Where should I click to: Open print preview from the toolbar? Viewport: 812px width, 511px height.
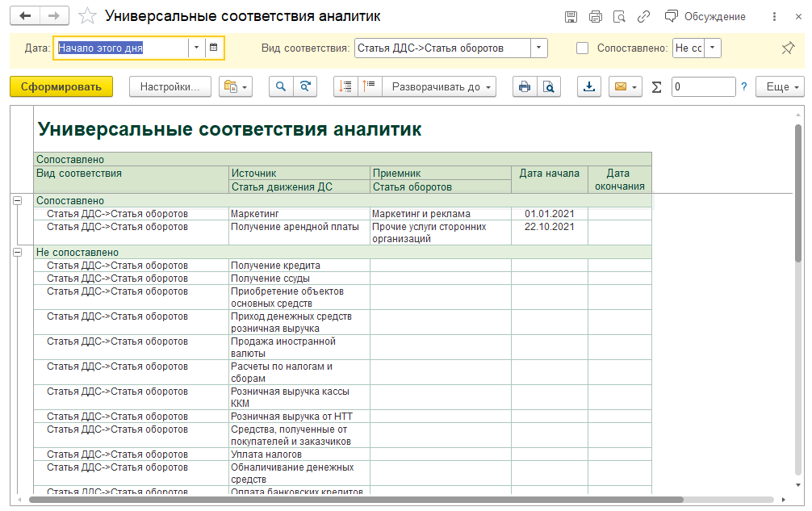(548, 87)
